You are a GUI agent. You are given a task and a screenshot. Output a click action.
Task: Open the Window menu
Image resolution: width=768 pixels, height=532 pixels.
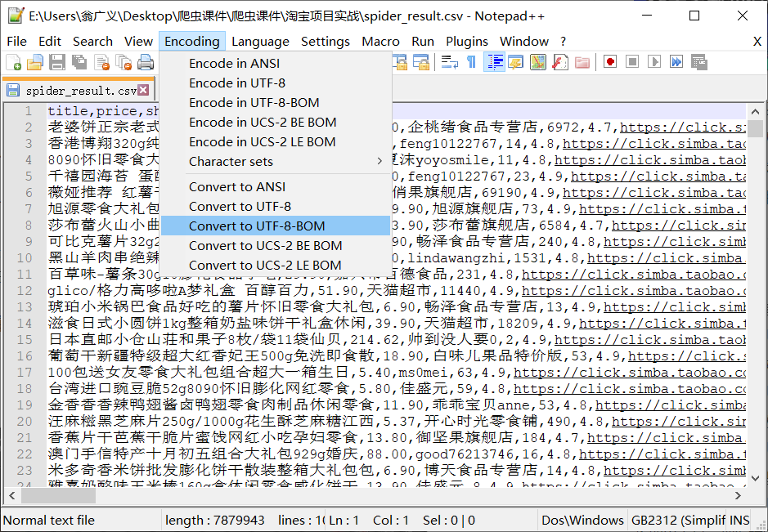524,42
